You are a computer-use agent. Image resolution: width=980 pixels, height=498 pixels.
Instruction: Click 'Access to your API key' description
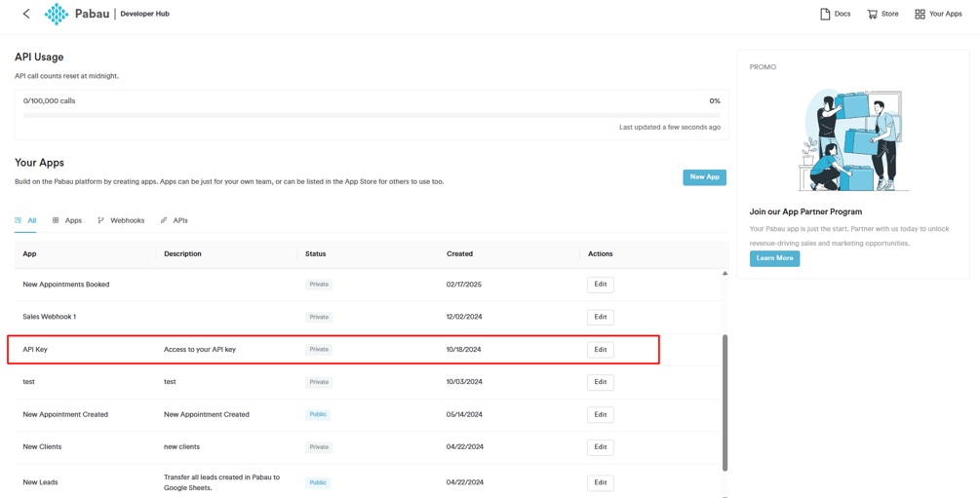pyautogui.click(x=200, y=349)
